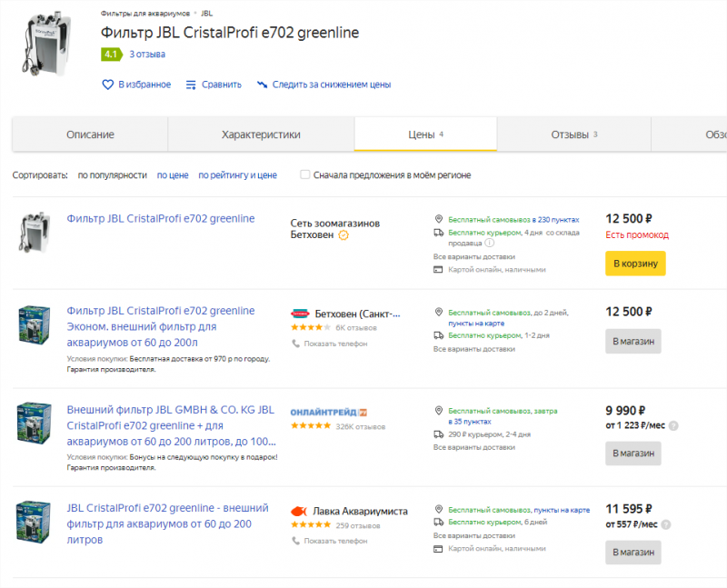Image resolution: width=727 pixels, height=588 pixels.
Task: Click '259 отзывов' seller reviews
Action: [x=358, y=526]
